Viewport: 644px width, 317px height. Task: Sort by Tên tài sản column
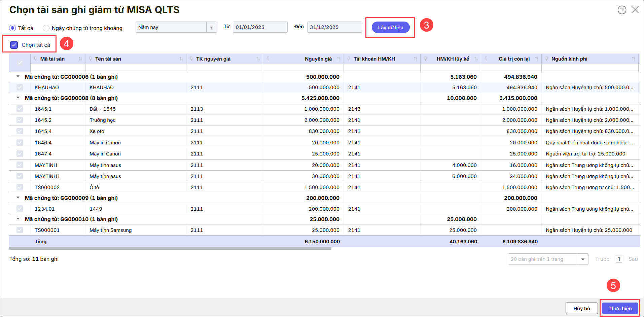[181, 59]
